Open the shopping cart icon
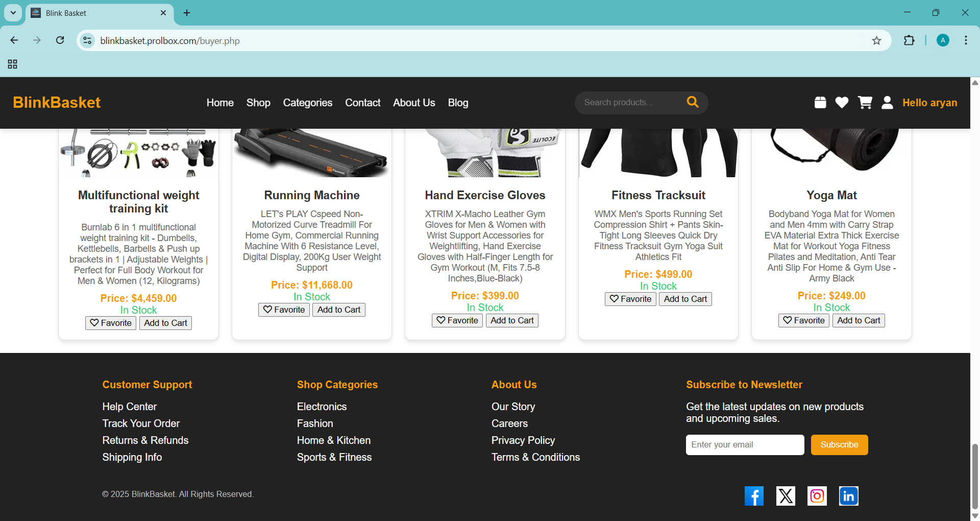 [x=865, y=103]
